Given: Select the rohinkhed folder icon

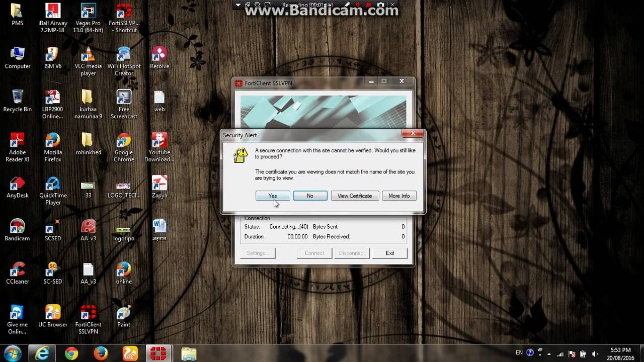Looking at the screenshot, I should [88, 144].
